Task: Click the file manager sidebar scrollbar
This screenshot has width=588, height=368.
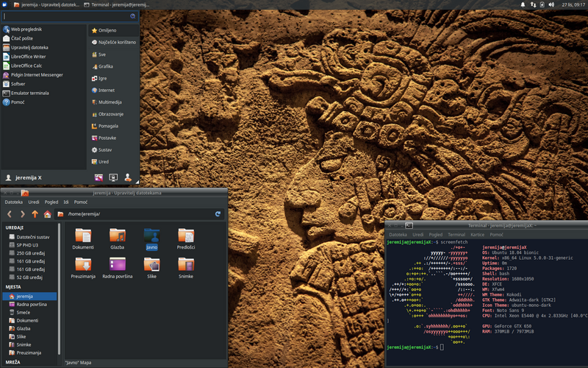Action: [x=60, y=289]
